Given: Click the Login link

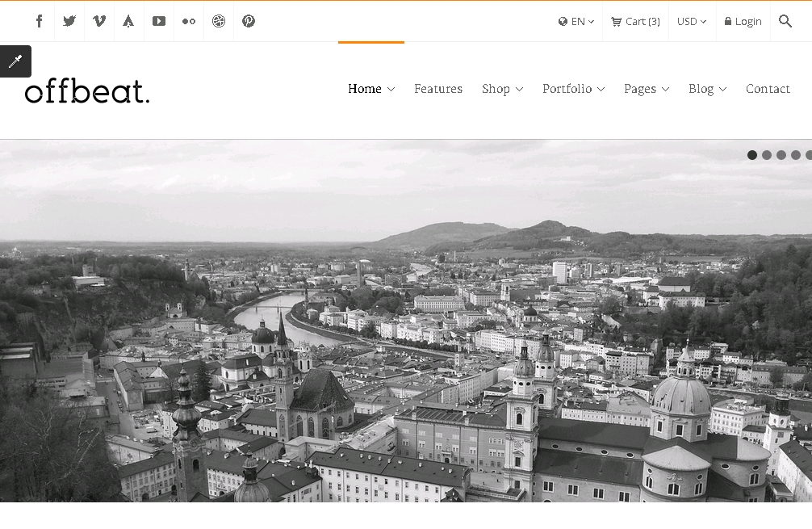Looking at the screenshot, I should (743, 22).
